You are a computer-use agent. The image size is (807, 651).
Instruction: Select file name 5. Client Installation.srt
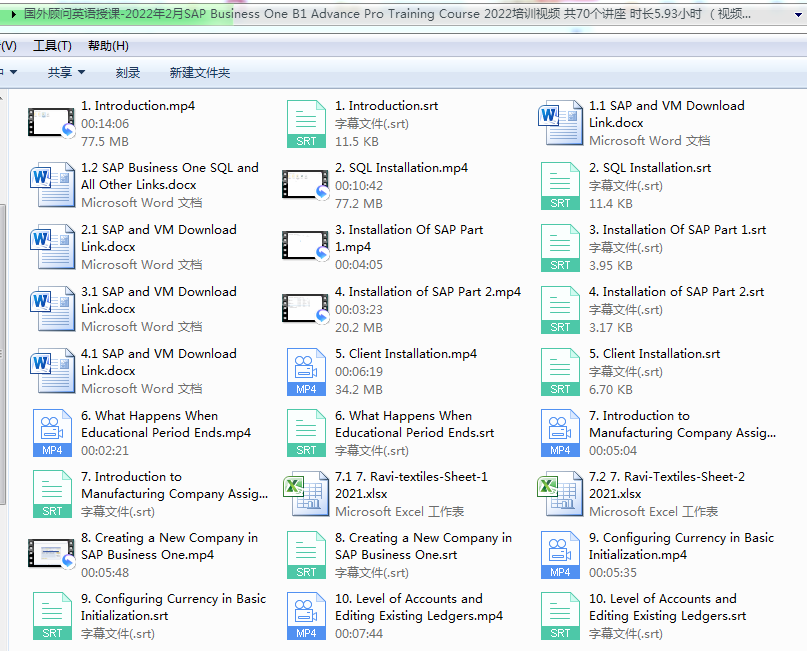coord(655,354)
